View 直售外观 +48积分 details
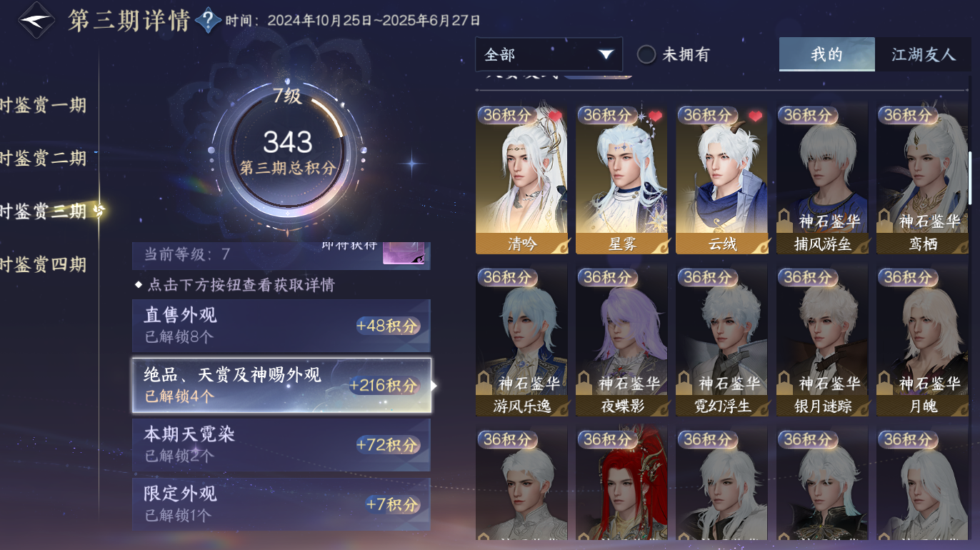980x550 pixels. (x=281, y=325)
